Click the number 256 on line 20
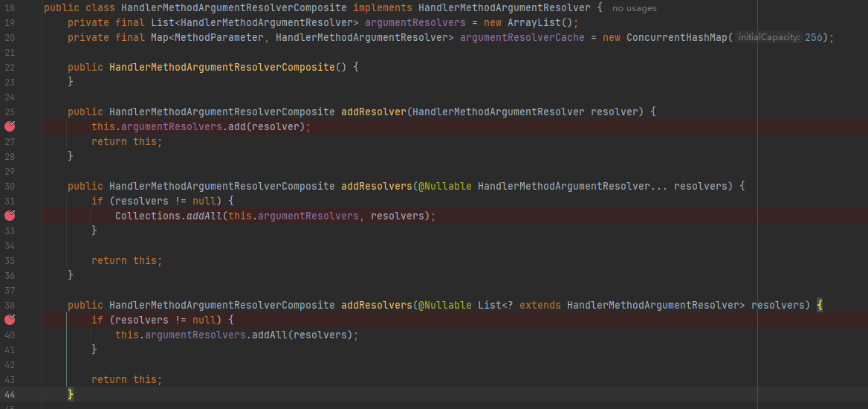This screenshot has height=409, width=868. tap(813, 37)
